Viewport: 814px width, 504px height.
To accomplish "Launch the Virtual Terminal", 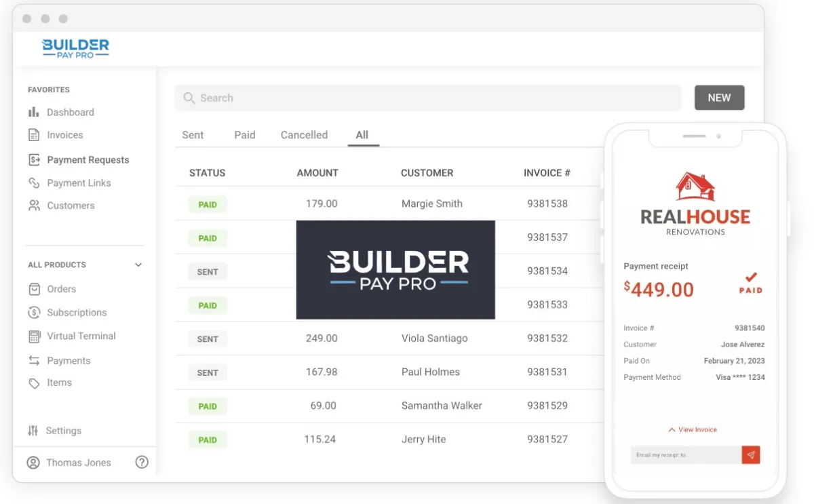I will [x=81, y=336].
